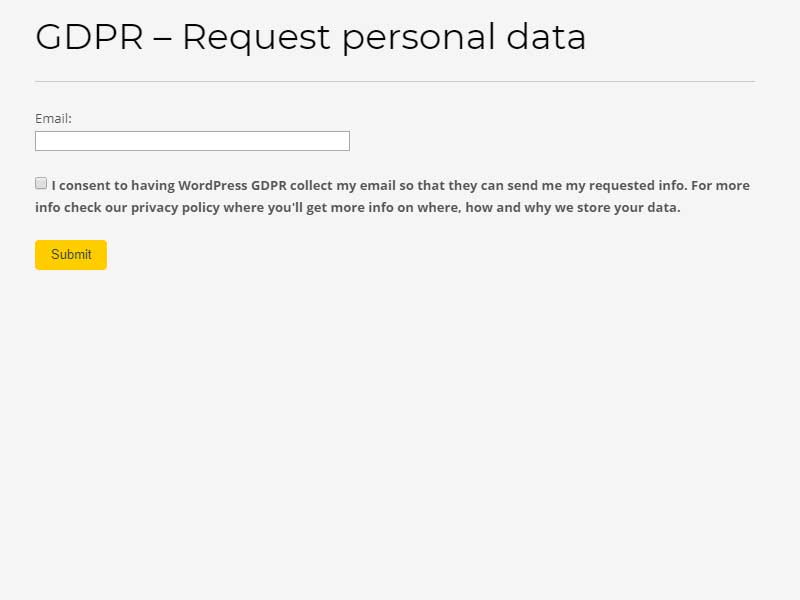Click the horizontal divider under the heading
The image size is (800, 600).
pyautogui.click(x=395, y=81)
